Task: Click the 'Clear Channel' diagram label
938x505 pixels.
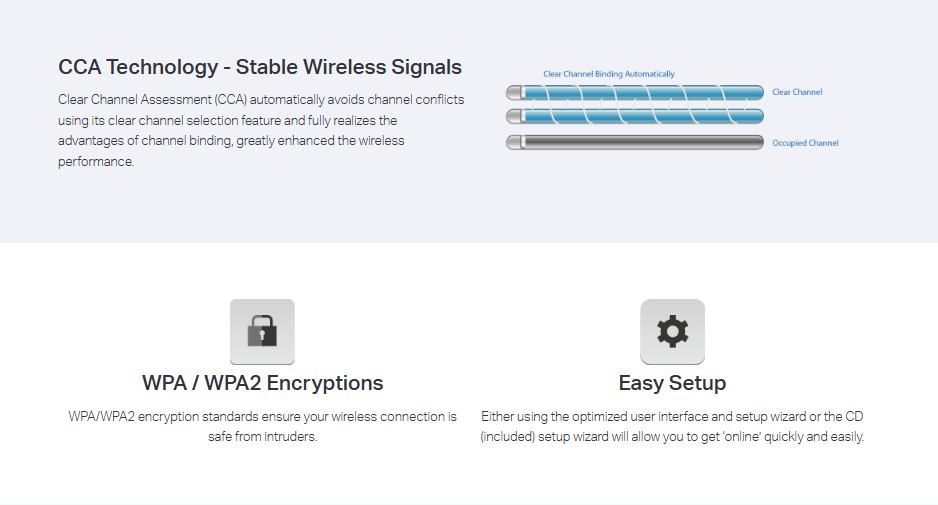Action: pos(797,92)
